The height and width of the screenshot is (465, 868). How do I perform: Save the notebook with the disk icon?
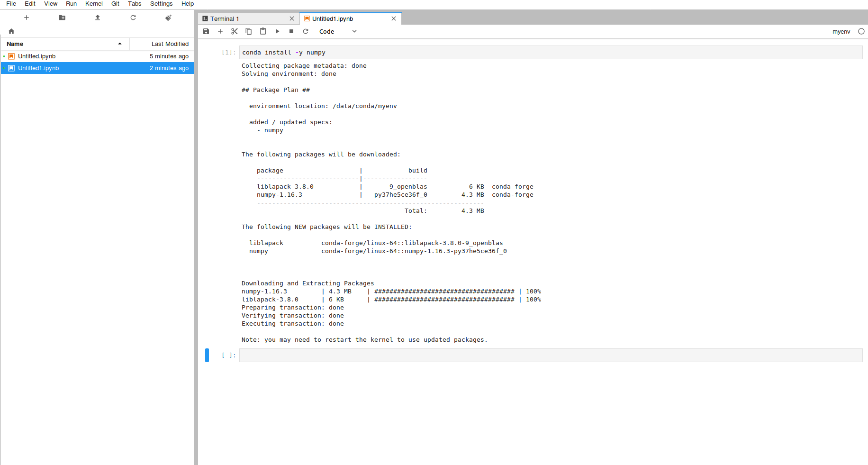206,31
